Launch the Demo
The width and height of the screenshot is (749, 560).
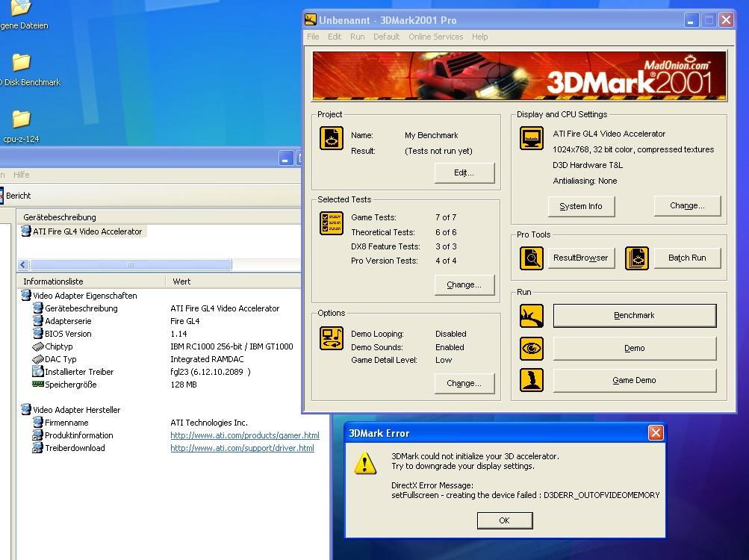pos(634,349)
